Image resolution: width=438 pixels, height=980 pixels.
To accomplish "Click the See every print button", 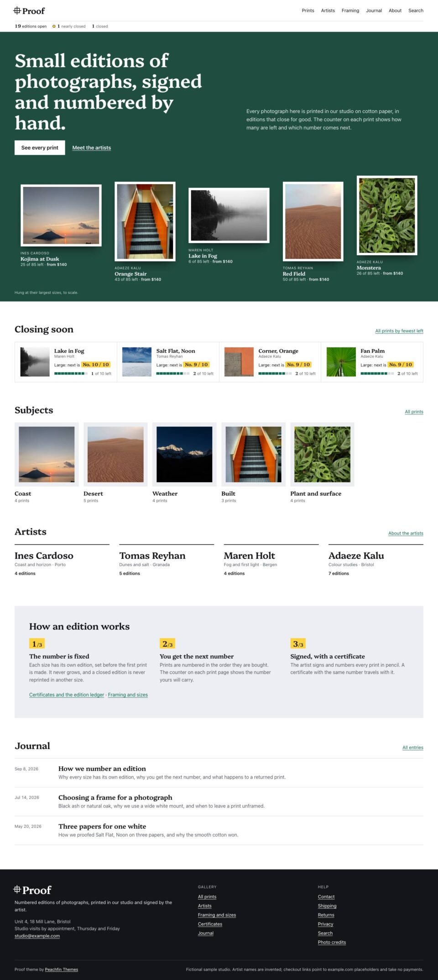I will (40, 148).
